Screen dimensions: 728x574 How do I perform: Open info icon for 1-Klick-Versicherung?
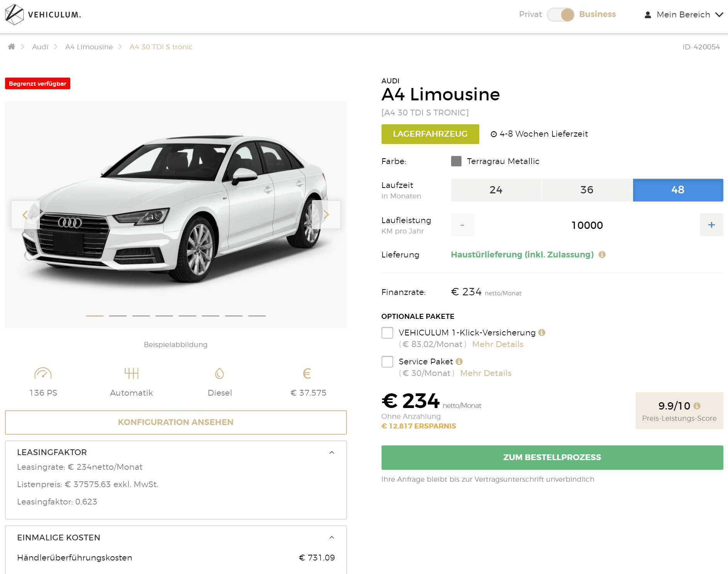pyautogui.click(x=542, y=332)
